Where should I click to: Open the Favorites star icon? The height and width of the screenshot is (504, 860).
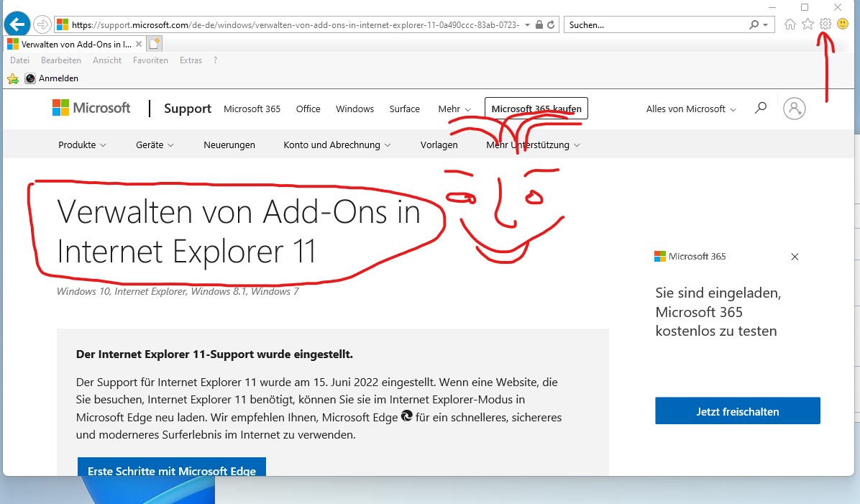pos(808,24)
